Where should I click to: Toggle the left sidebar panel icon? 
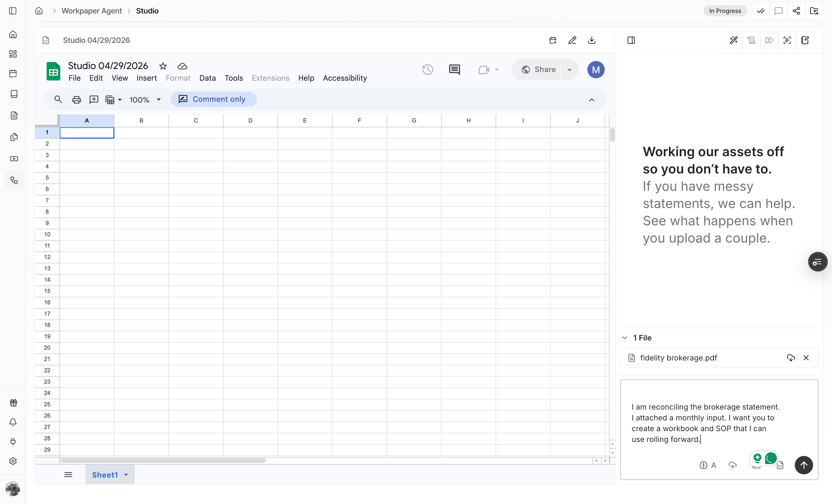13,11
